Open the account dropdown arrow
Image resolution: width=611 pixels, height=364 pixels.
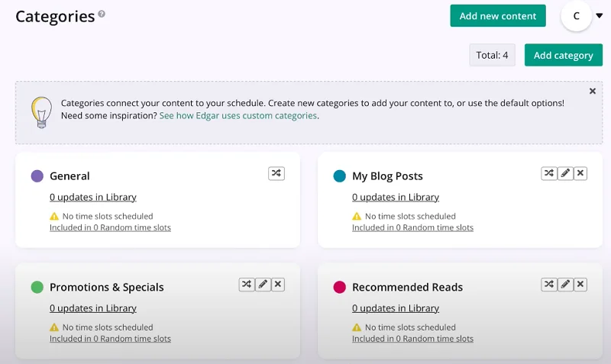pos(600,16)
